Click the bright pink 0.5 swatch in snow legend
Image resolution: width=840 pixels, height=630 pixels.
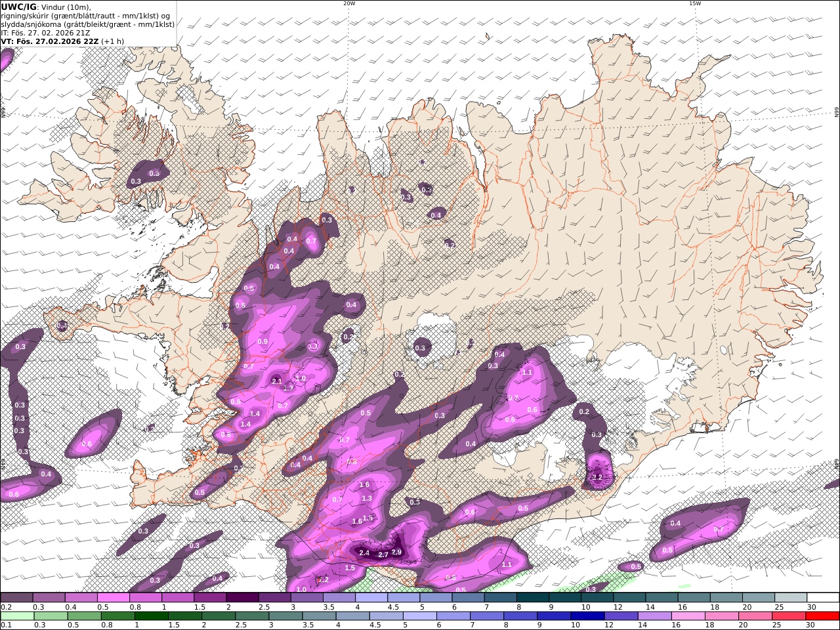pos(113,598)
